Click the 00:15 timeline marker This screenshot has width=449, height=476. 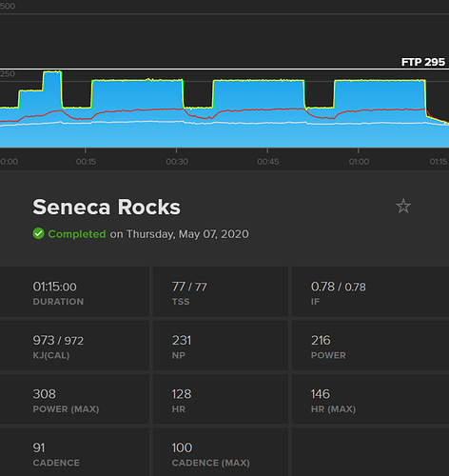(86, 162)
